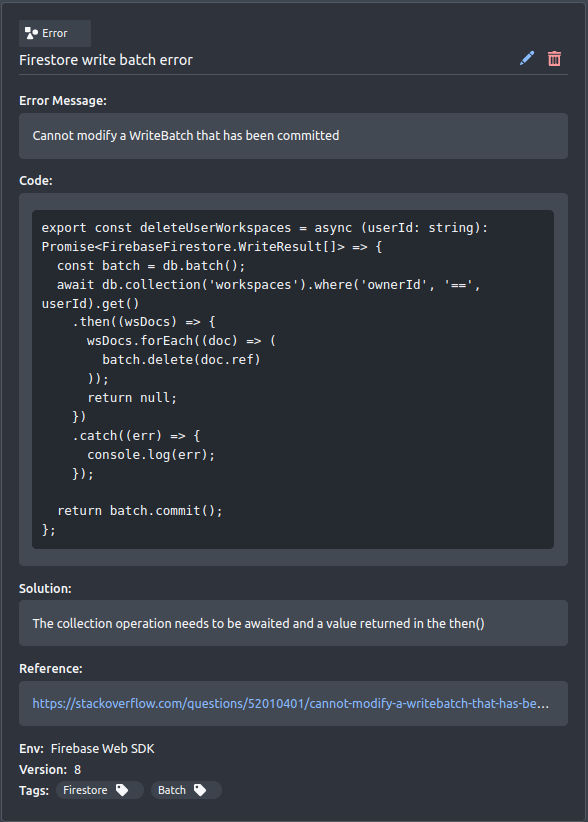The image size is (588, 822).
Task: Click the 'Firestore write batch error' title
Action: [x=106, y=60]
